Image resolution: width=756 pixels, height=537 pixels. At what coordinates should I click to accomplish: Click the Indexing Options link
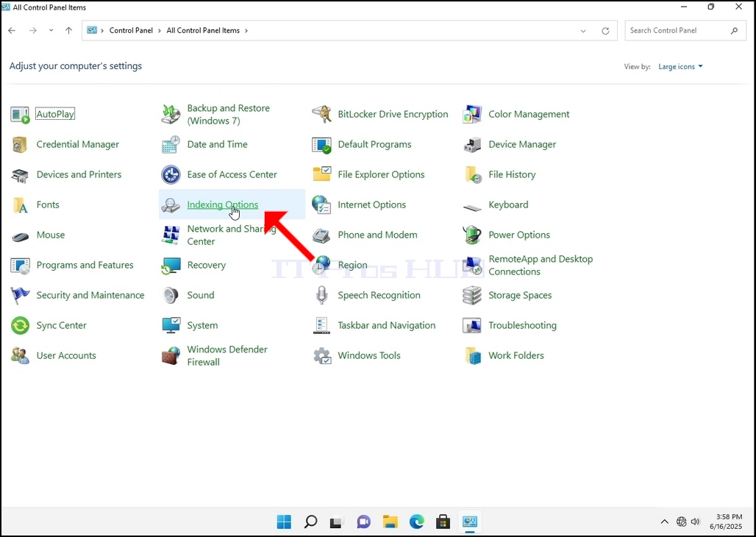(x=222, y=205)
